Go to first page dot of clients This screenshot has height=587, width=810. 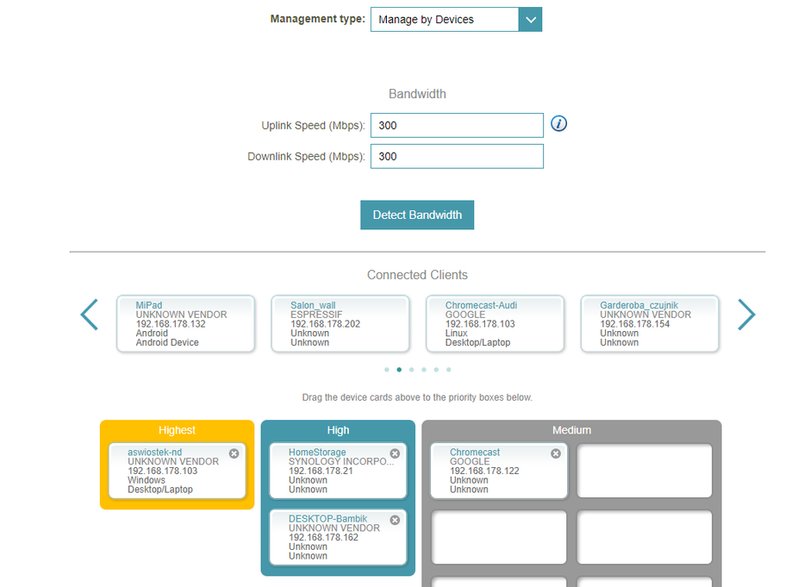[386, 369]
